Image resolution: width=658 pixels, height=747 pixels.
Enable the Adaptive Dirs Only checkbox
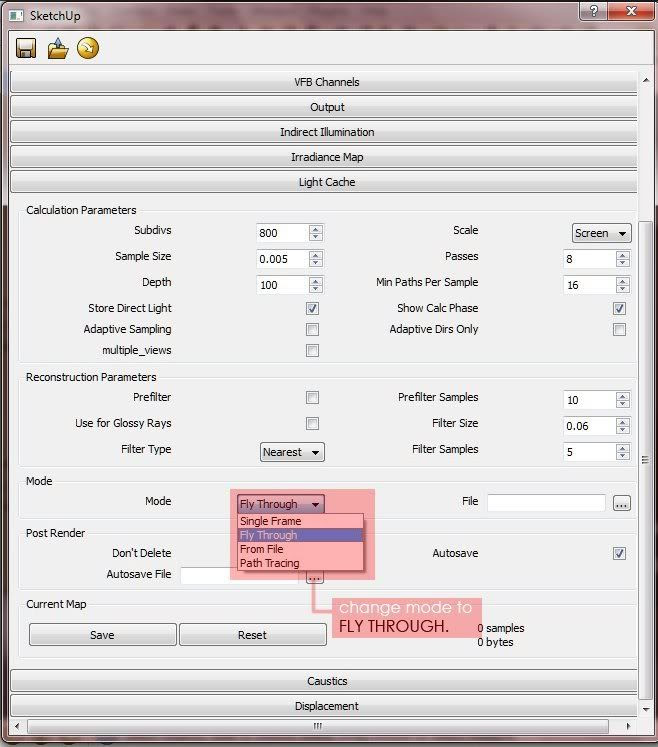(x=619, y=329)
